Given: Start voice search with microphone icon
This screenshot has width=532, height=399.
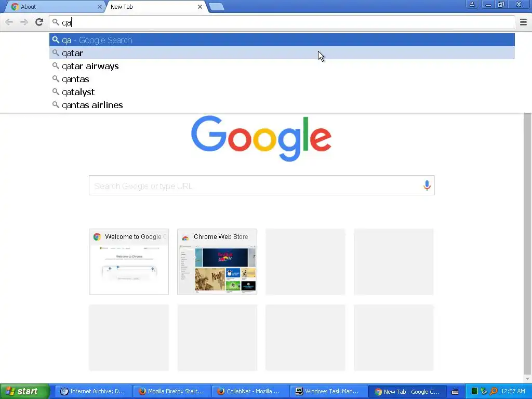Looking at the screenshot, I should coord(427,185).
